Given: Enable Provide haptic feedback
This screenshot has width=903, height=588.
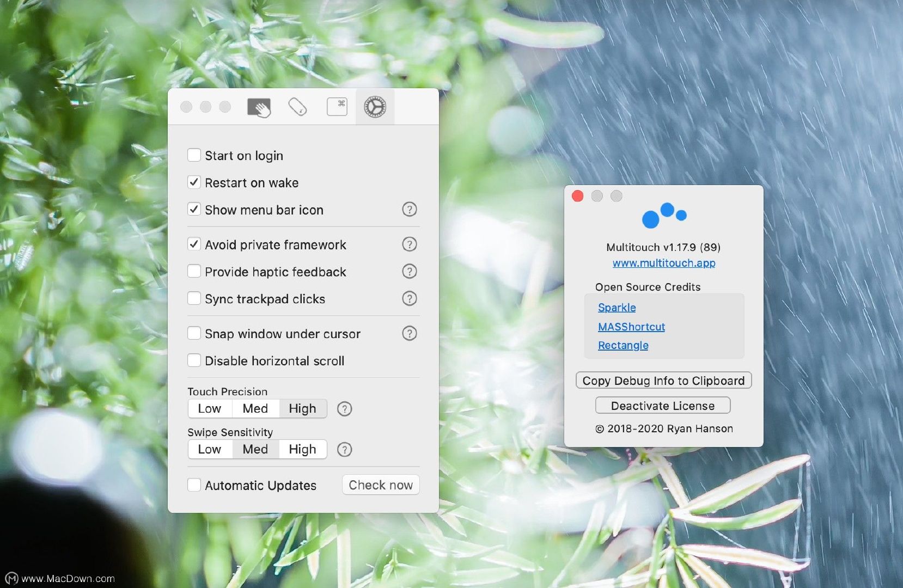Looking at the screenshot, I should 194,271.
